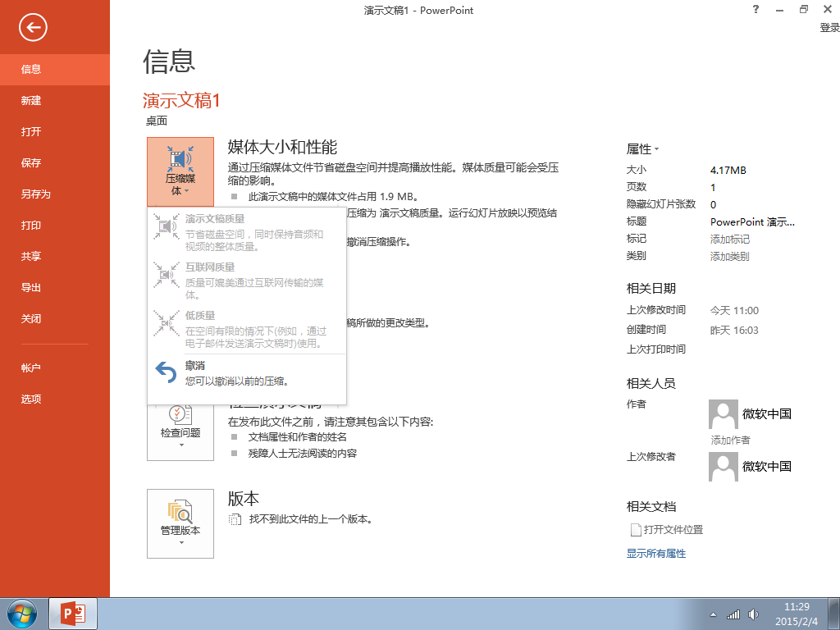The height and width of the screenshot is (630, 840).
Task: Click the 相关人员 heading
Action: tap(651, 384)
